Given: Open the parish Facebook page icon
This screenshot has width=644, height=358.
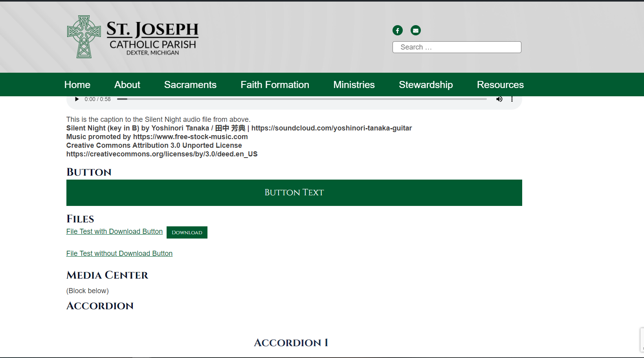Looking at the screenshot, I should (397, 30).
